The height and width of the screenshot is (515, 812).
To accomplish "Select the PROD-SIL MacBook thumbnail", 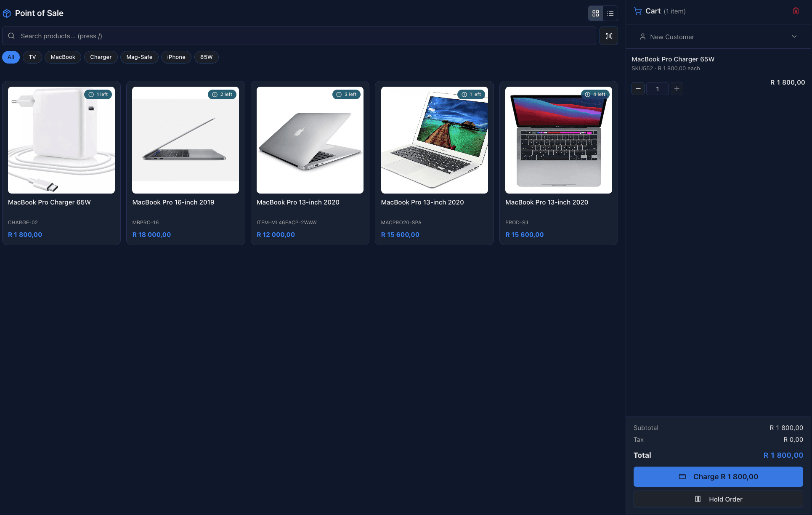I will click(x=559, y=140).
